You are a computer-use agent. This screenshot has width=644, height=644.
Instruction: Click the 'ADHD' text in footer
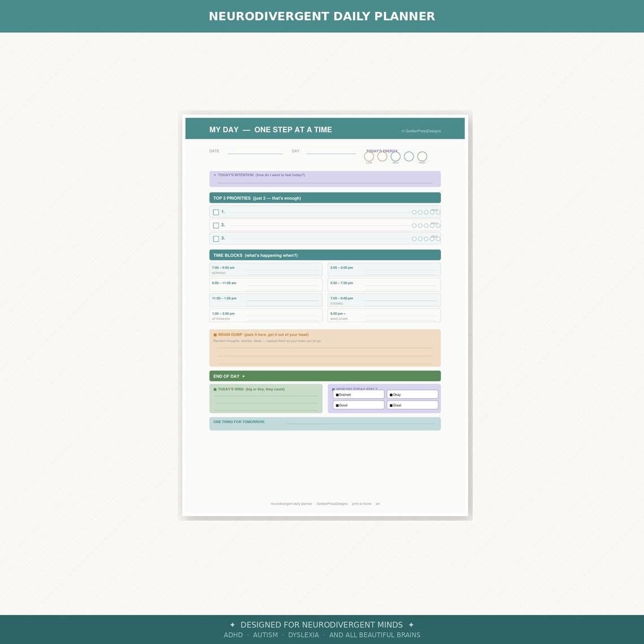pos(233,635)
